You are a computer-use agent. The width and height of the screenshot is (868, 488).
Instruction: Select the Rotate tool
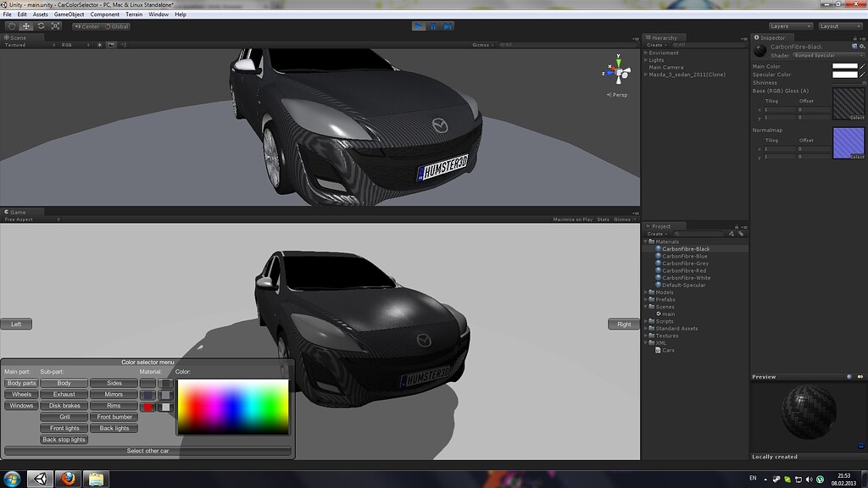[41, 25]
